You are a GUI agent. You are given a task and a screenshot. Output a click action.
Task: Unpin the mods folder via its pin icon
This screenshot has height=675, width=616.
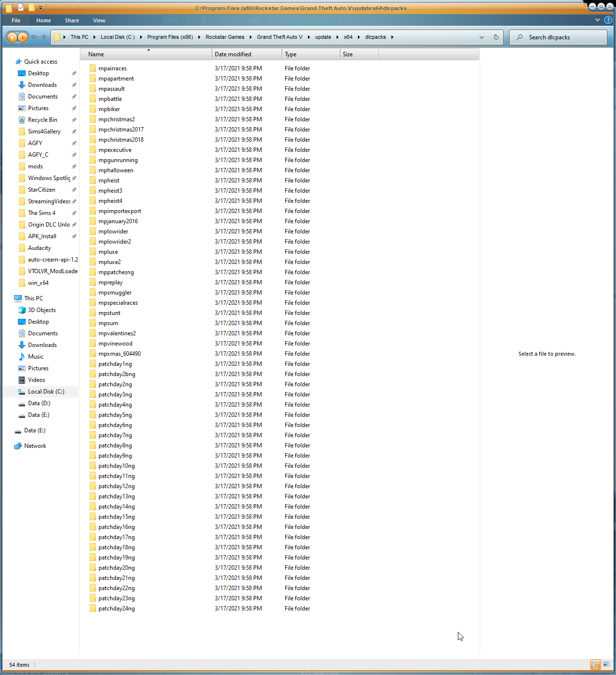tap(74, 166)
